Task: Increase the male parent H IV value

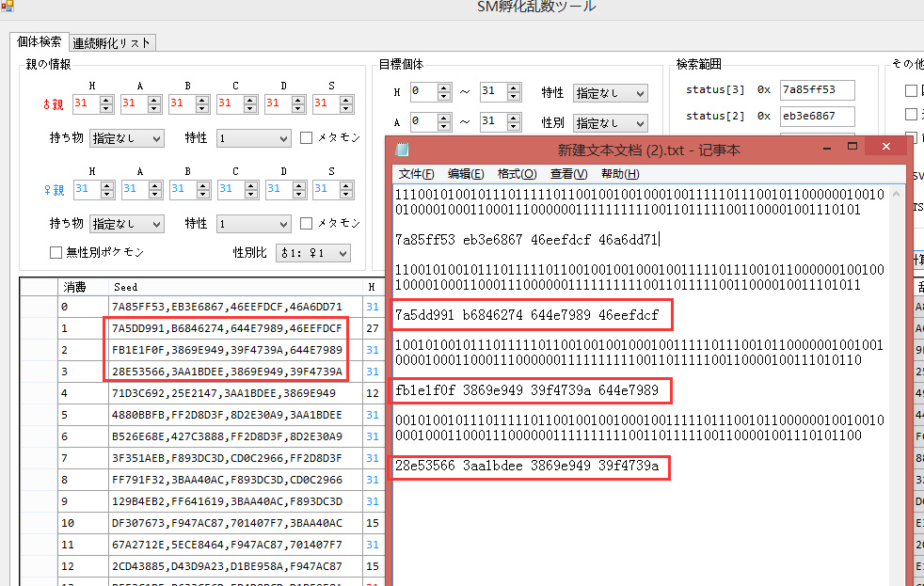Action: [x=106, y=99]
